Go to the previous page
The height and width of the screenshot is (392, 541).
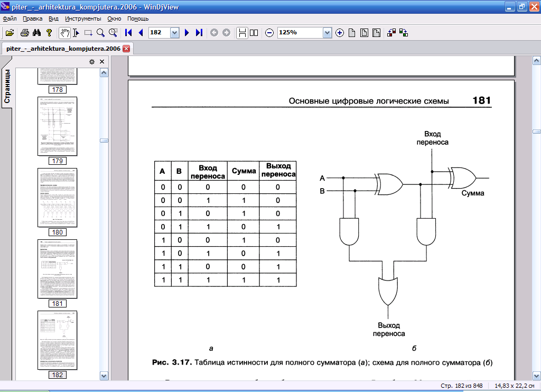(x=141, y=33)
